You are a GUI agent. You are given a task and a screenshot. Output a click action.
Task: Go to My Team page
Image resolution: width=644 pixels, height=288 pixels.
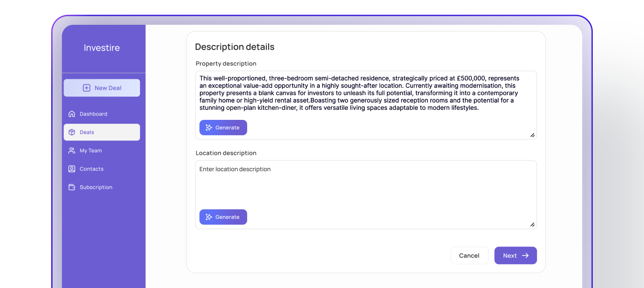[91, 150]
